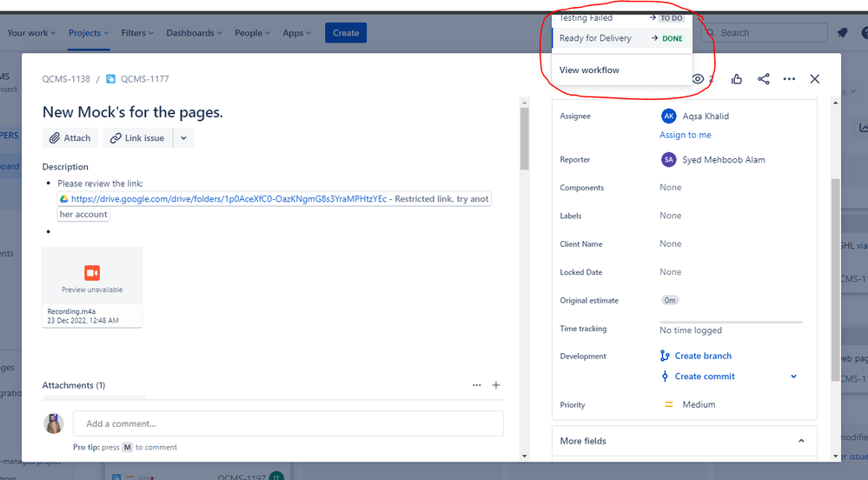
Task: Open the Google Drive folder link
Action: click(229, 198)
